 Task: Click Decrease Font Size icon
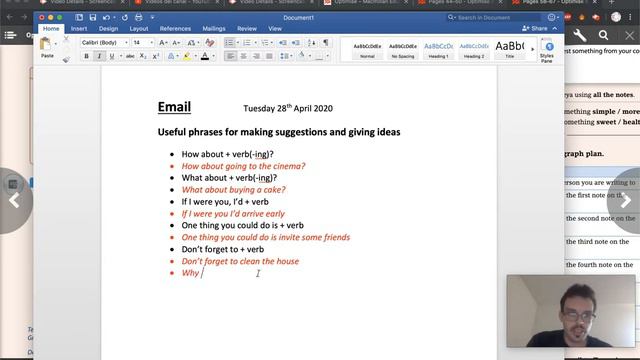(x=176, y=42)
